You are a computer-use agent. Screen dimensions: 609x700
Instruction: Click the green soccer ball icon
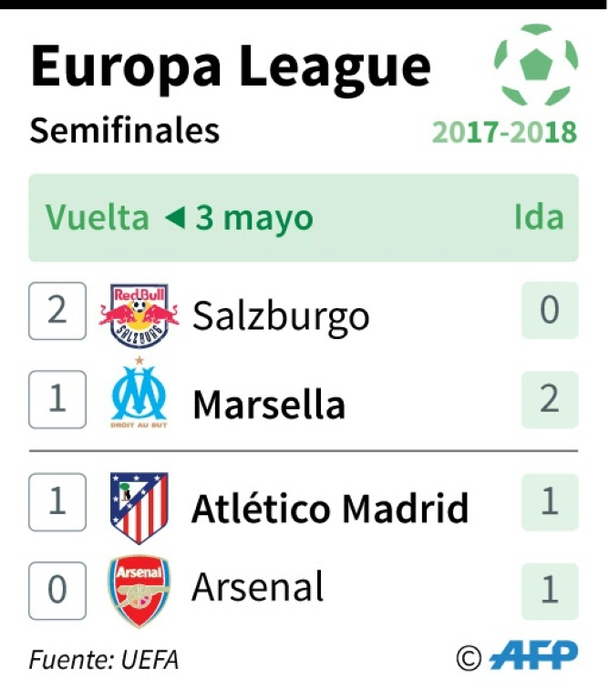pos(536,65)
